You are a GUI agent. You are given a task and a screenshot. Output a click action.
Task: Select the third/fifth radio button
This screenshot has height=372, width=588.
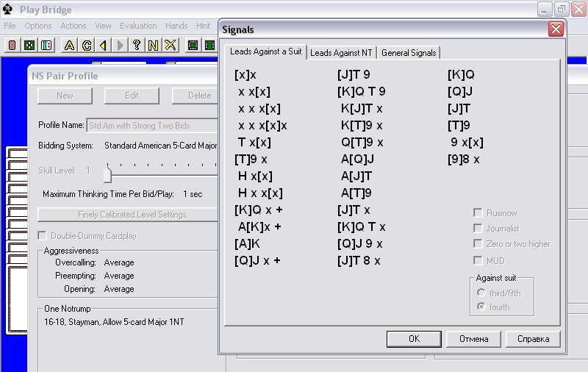(481, 293)
